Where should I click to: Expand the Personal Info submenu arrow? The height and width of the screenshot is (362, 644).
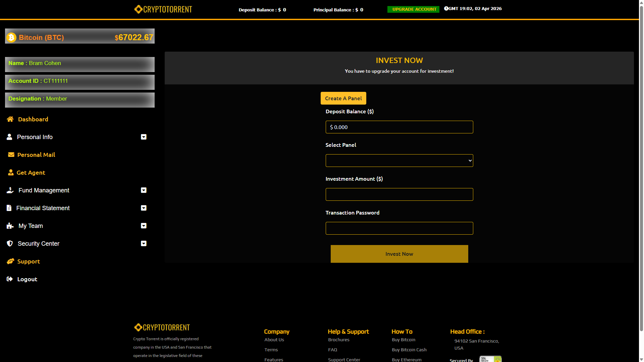coord(144,137)
